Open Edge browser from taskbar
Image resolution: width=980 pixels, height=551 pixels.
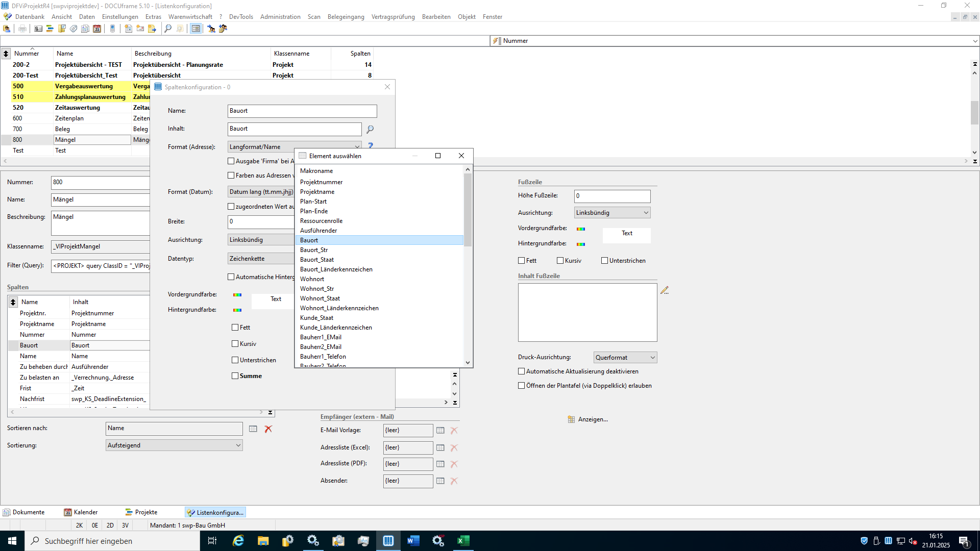coord(238,541)
